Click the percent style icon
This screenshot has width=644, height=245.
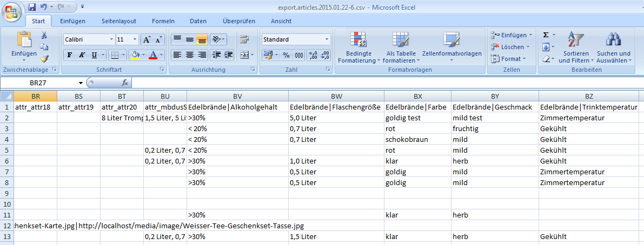click(x=286, y=55)
